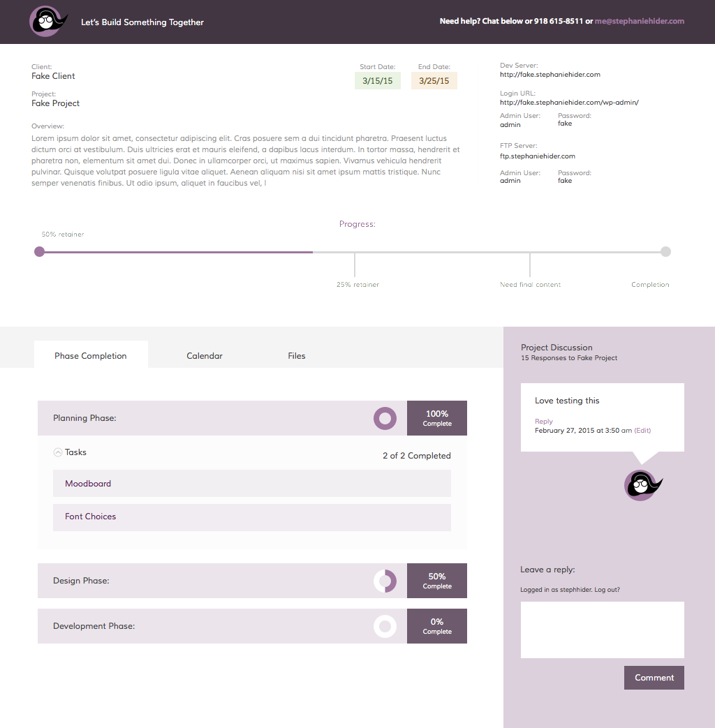715x728 pixels.
Task: Open the wp-admin Login URL link
Action: 569,103
